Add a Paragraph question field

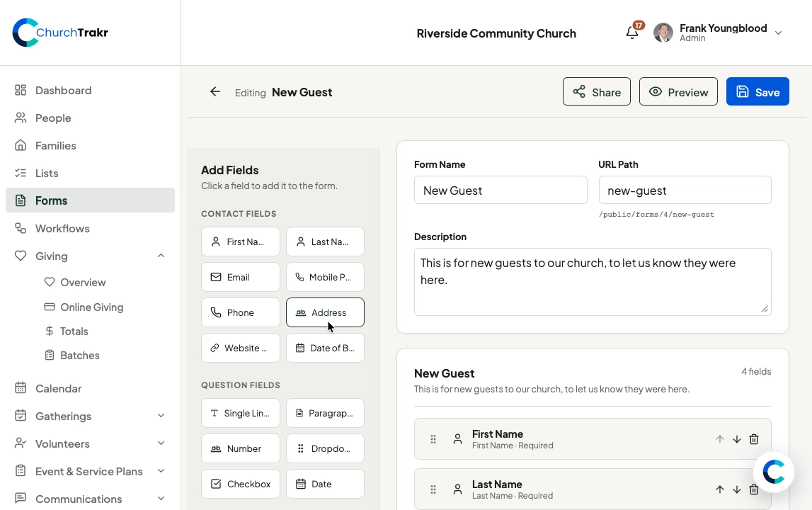pos(325,413)
